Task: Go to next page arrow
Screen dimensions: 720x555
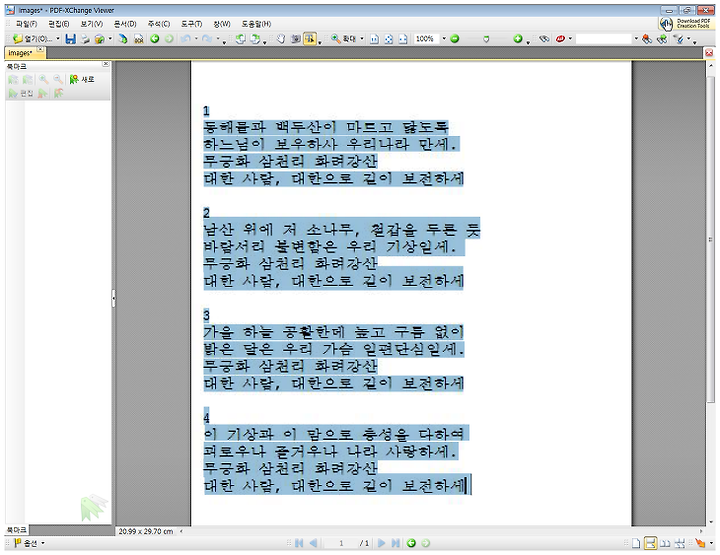Action: point(381,544)
